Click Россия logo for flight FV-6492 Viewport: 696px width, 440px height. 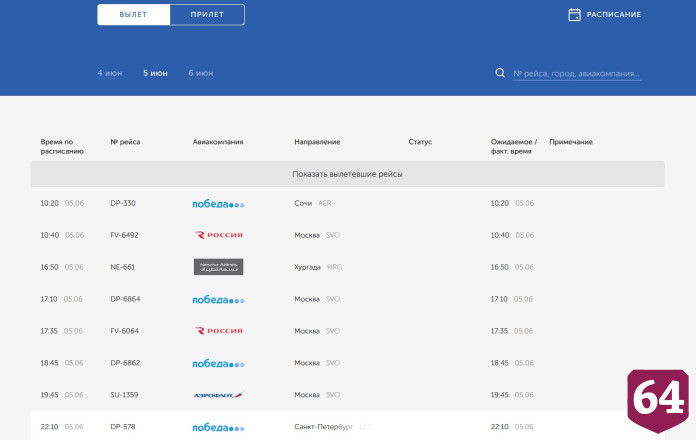pos(219,235)
